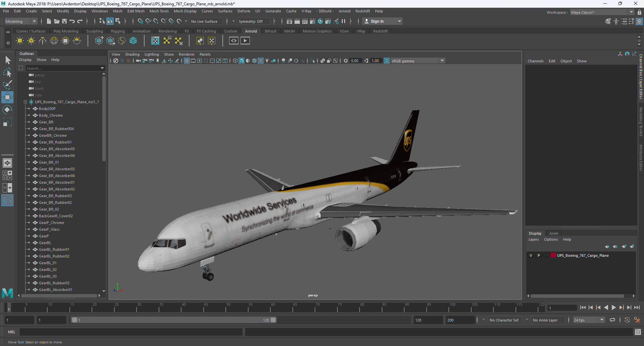
Task: Click the Pause IPR render icon
Action: [343, 21]
